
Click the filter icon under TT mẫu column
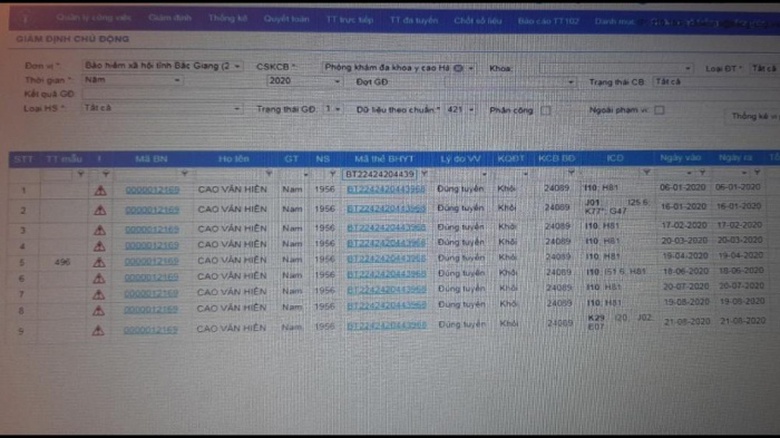[81, 175]
